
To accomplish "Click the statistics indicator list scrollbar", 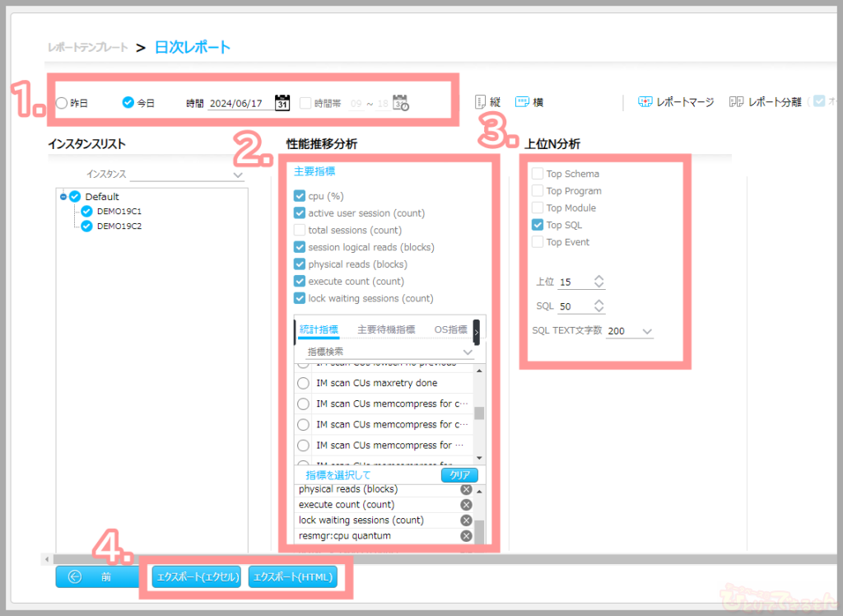I will [479, 413].
